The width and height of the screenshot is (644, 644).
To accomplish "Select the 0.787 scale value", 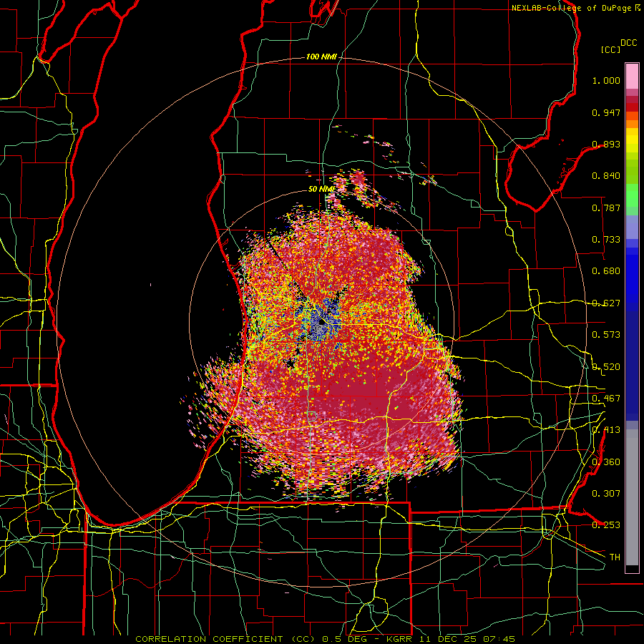I will pyautogui.click(x=606, y=208).
